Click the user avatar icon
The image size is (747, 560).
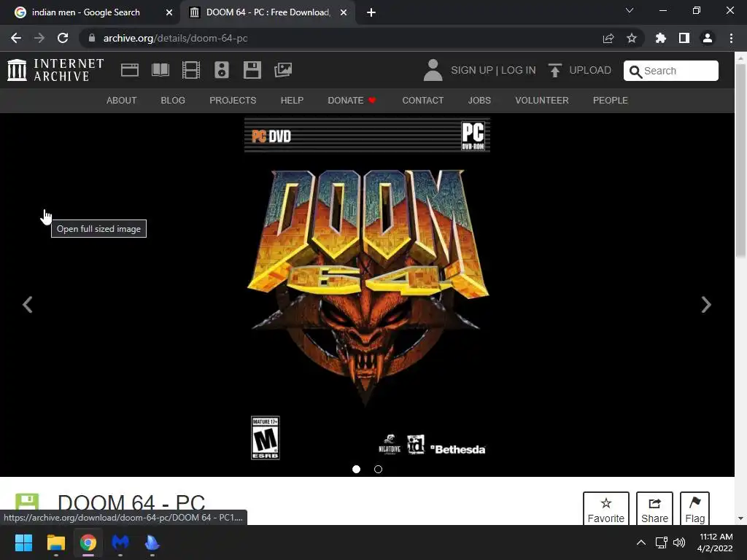pos(433,70)
